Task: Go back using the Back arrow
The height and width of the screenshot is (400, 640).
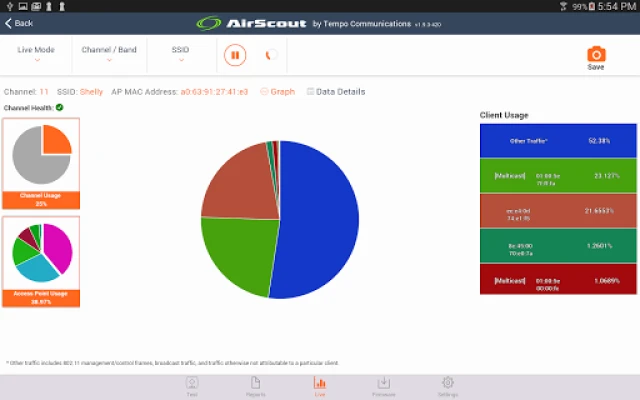Action: (x=19, y=23)
